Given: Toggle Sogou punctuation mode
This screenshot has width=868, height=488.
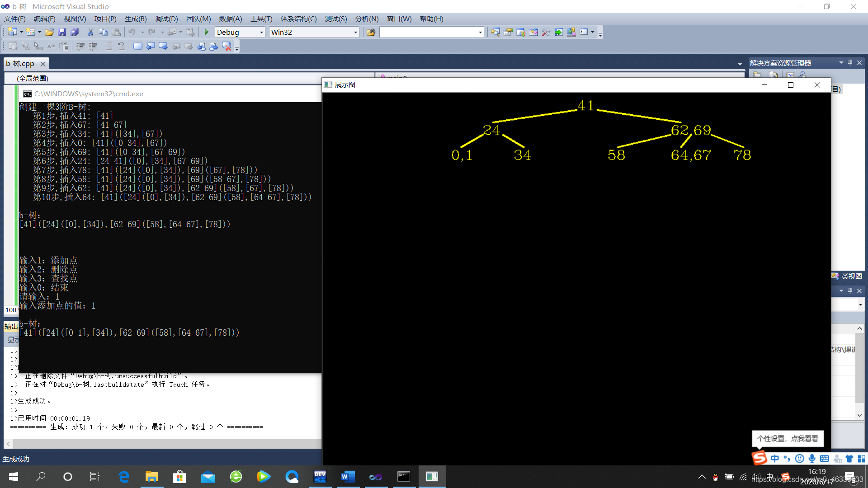Looking at the screenshot, I should click(x=787, y=459).
